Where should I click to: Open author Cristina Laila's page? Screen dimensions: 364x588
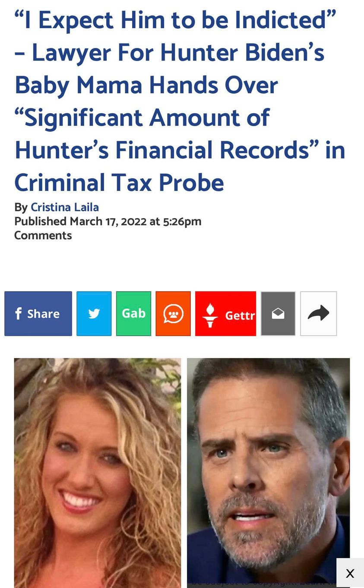65,207
